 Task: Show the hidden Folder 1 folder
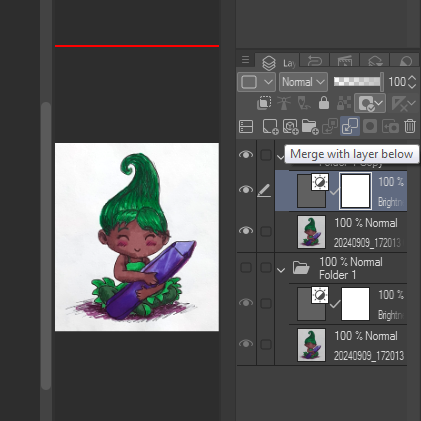click(246, 267)
